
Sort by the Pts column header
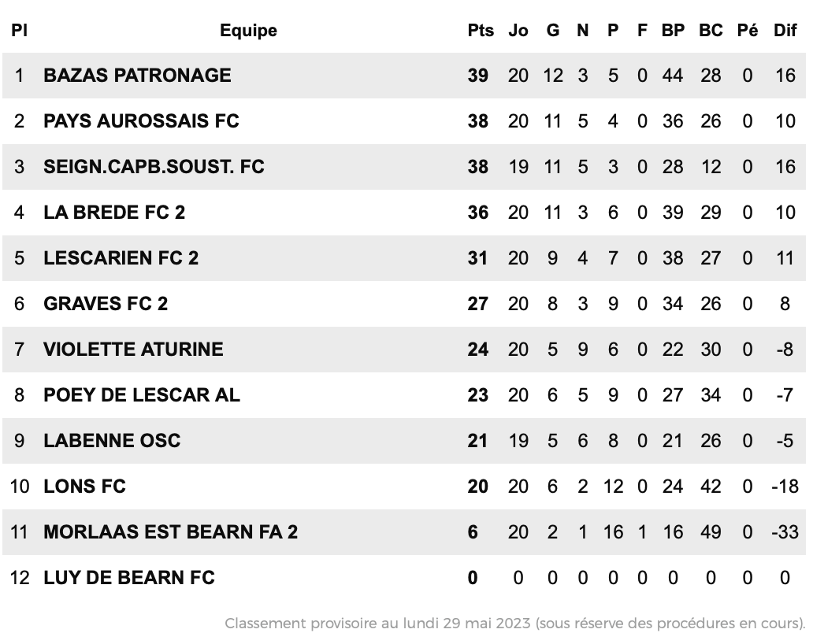point(481,30)
